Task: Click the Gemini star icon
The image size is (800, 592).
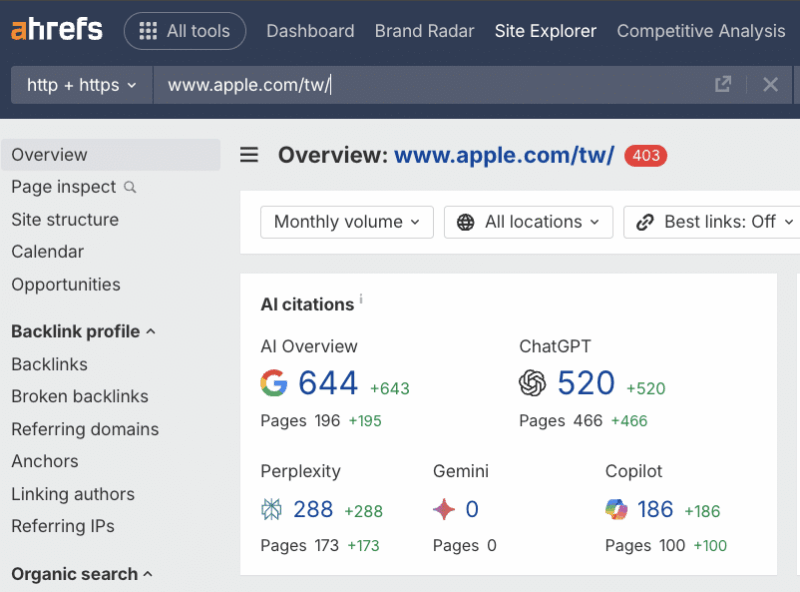Action: click(x=444, y=509)
